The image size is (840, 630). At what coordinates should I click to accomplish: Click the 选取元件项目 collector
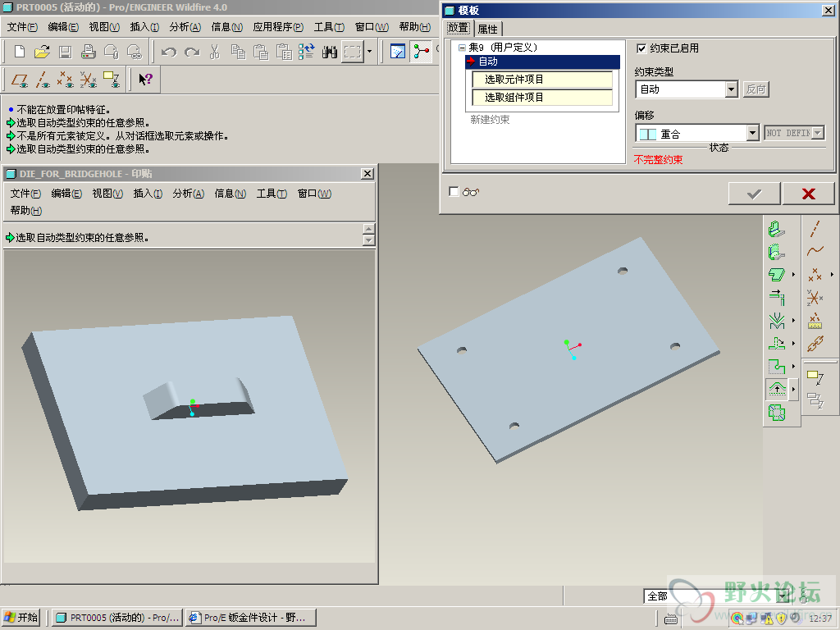541,80
